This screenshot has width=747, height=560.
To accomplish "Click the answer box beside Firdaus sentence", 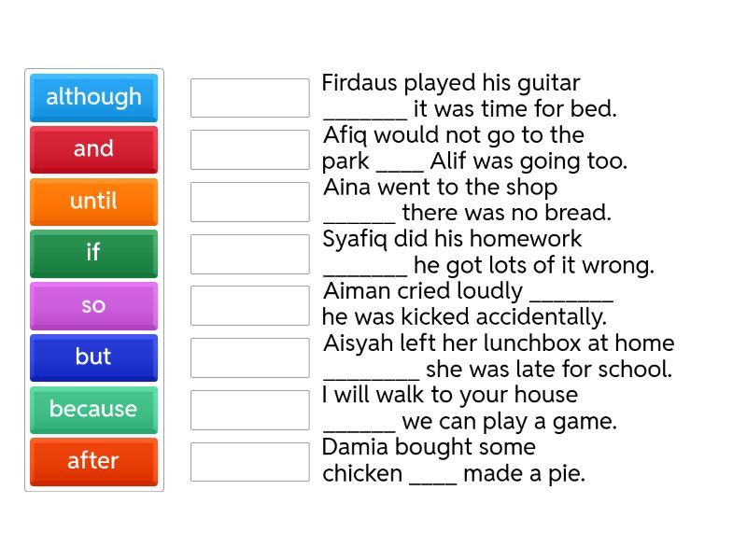I will 249,98.
